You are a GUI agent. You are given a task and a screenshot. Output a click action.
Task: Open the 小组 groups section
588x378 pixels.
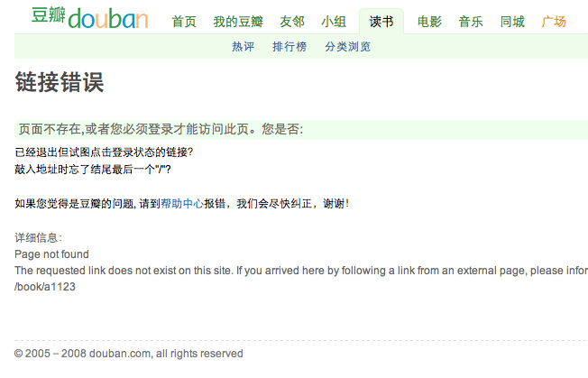(x=334, y=22)
